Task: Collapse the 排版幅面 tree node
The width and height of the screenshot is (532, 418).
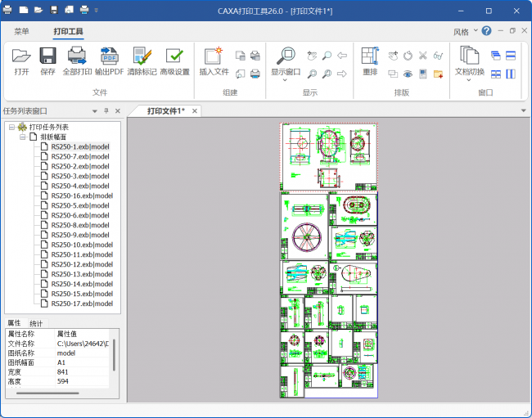Action: [x=22, y=137]
